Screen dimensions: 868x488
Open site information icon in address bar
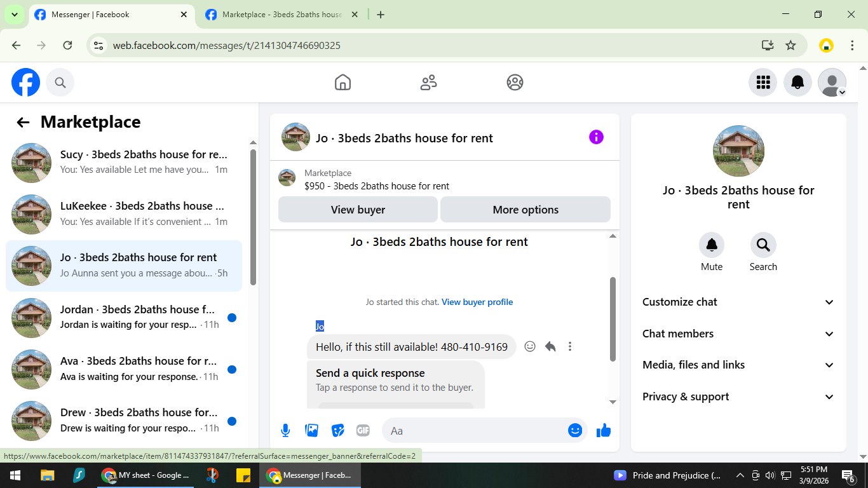pyautogui.click(x=98, y=45)
